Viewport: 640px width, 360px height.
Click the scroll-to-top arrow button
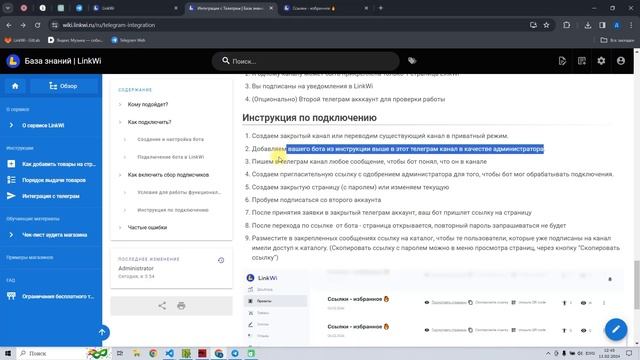102,333
